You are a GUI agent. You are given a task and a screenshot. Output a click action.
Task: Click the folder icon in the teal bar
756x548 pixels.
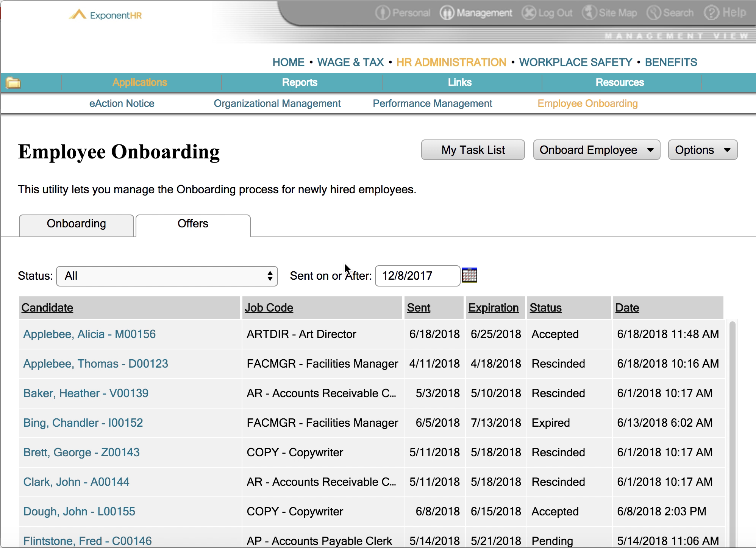point(13,83)
